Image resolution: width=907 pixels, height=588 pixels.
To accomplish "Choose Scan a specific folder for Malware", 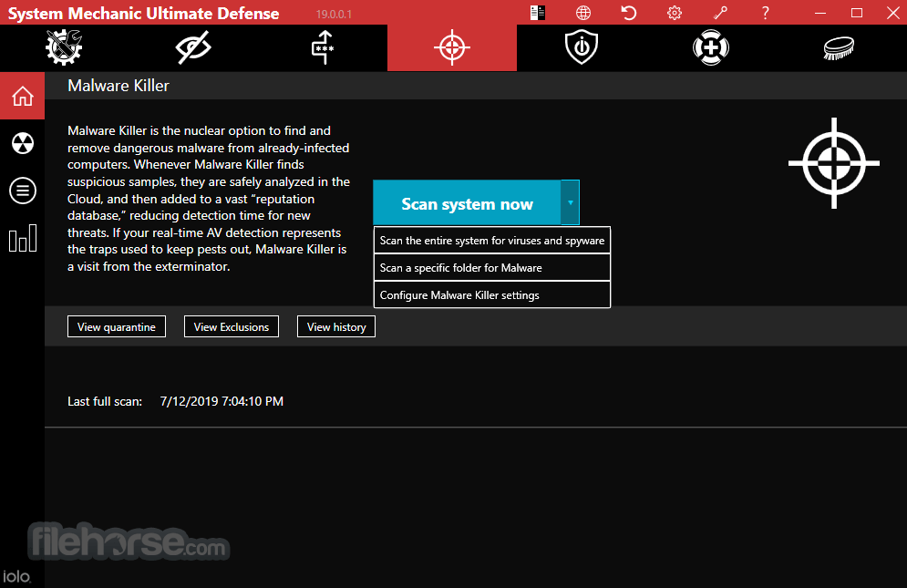I will [492, 267].
